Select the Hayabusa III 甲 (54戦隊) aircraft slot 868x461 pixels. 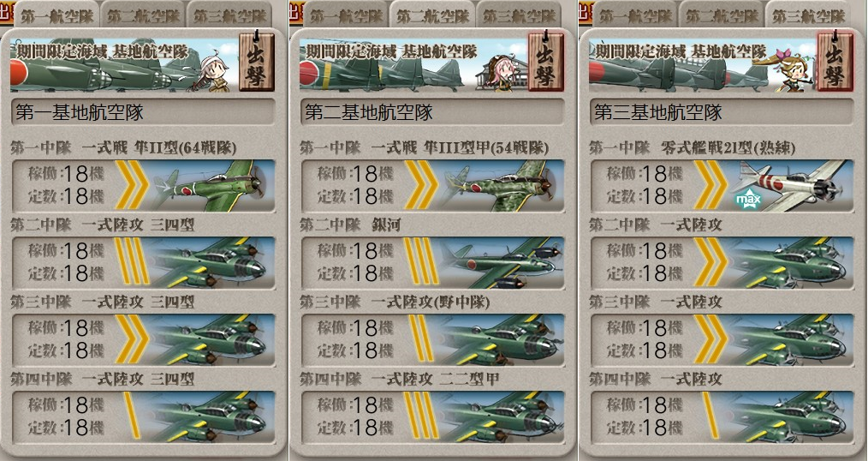(x=433, y=185)
